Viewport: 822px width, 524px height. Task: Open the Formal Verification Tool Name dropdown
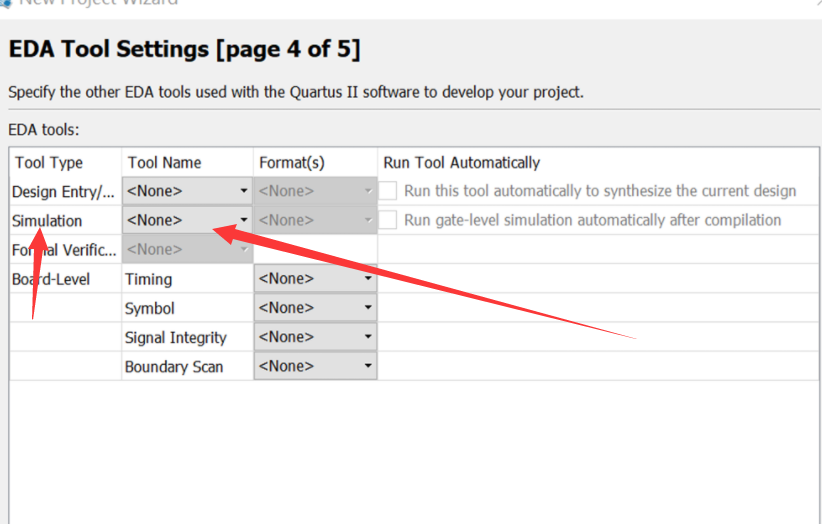pyautogui.click(x=187, y=249)
